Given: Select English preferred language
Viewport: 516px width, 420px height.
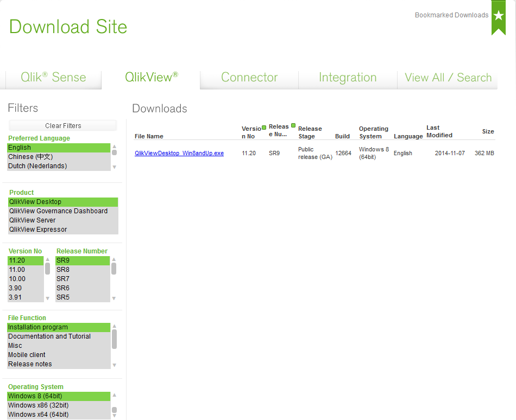Looking at the screenshot, I should tap(59, 148).
